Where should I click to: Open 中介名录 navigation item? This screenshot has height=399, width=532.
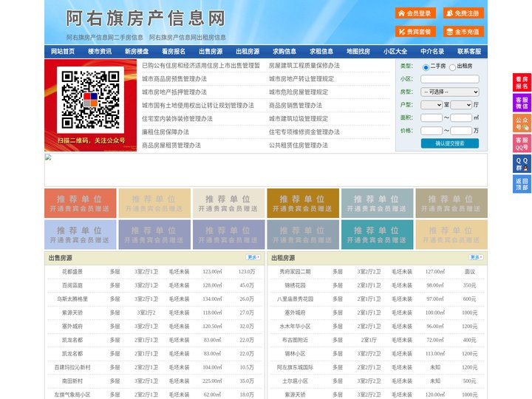tap(432, 52)
